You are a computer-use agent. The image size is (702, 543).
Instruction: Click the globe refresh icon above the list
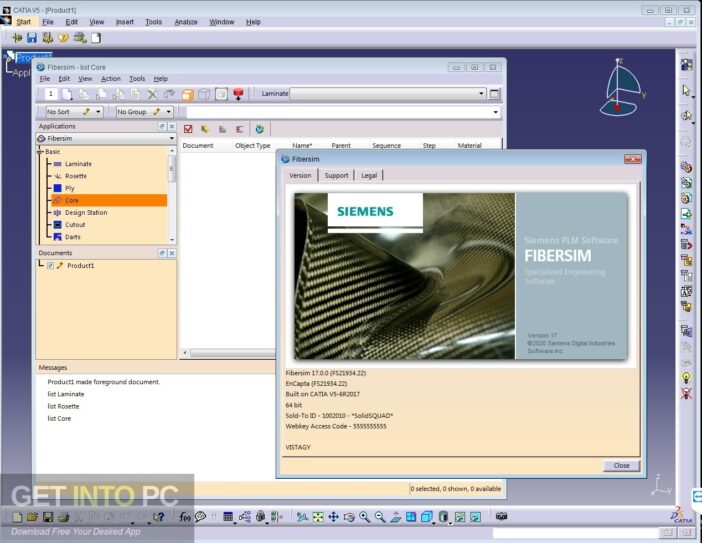(x=260, y=129)
